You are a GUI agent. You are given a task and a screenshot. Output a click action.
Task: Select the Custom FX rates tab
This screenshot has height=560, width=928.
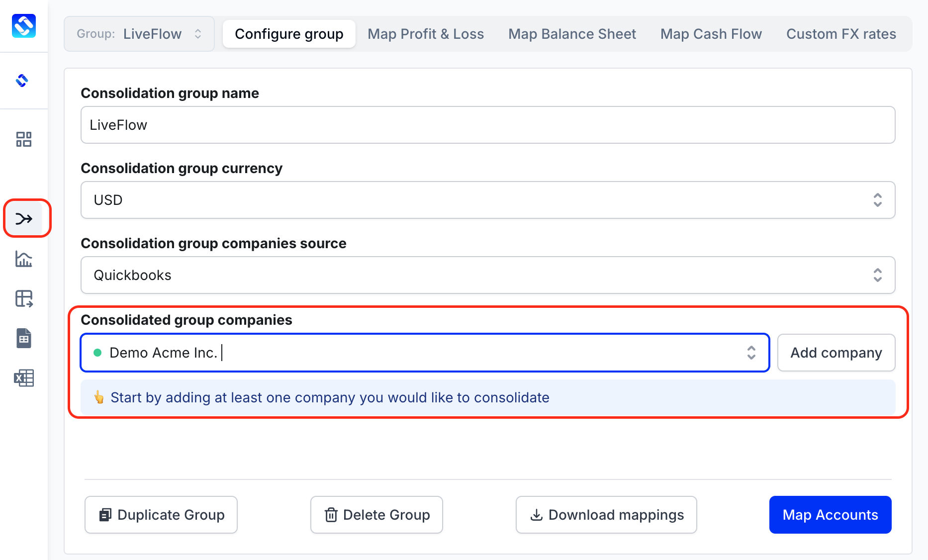click(841, 34)
